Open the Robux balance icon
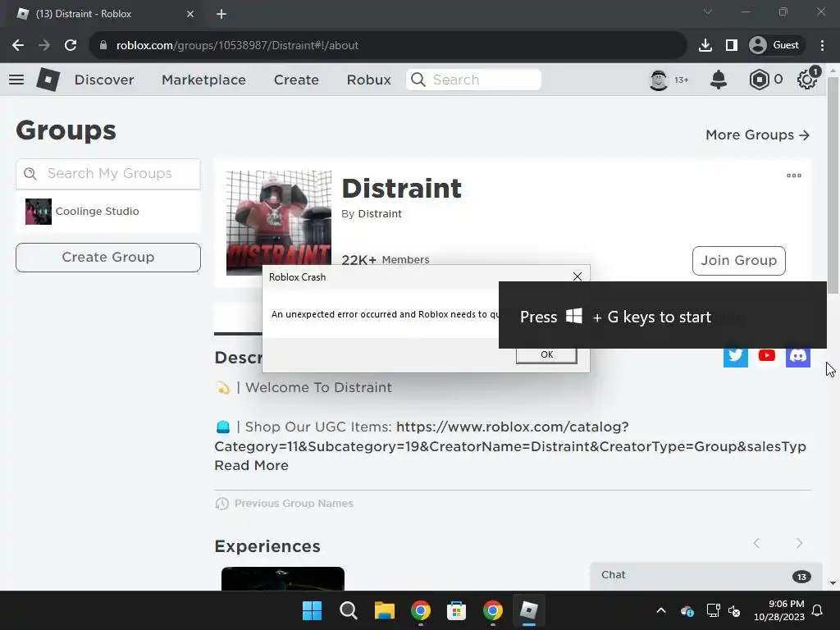The image size is (840, 630). coord(759,80)
